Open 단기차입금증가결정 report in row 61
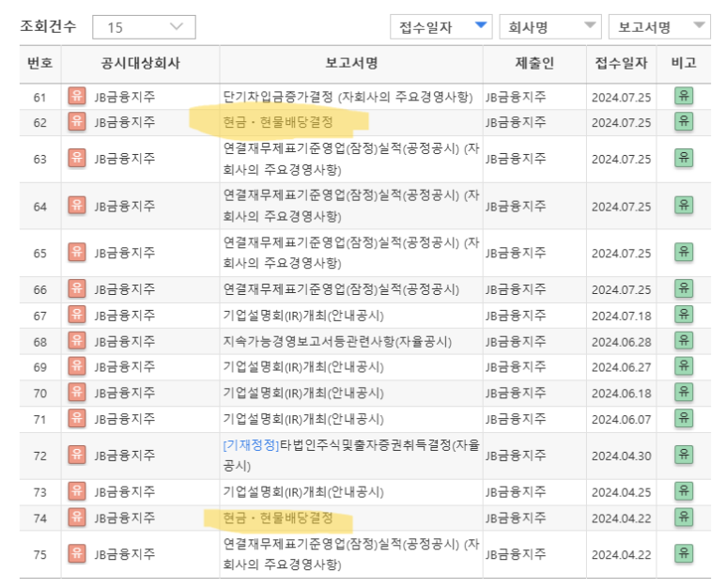This screenshot has width=726, height=588. pyautogui.click(x=348, y=97)
